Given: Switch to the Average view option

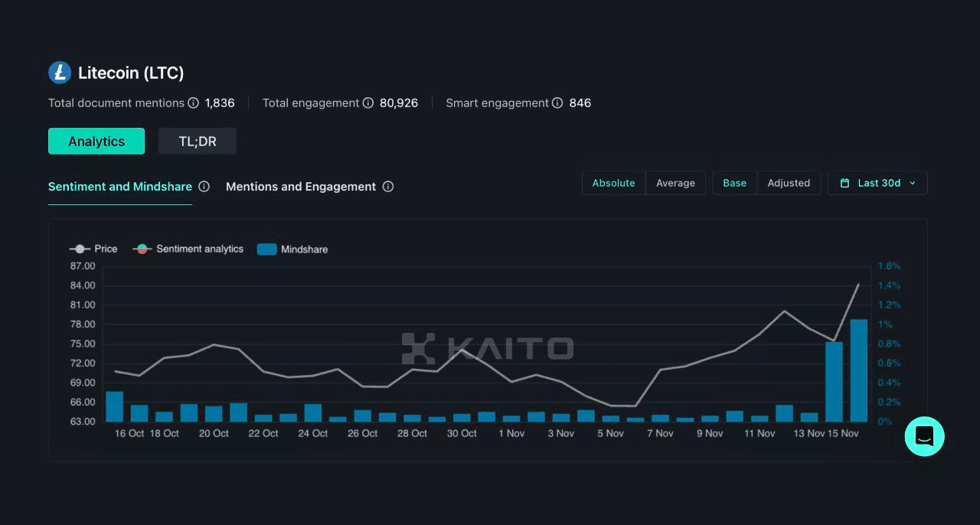Looking at the screenshot, I should tap(675, 183).
